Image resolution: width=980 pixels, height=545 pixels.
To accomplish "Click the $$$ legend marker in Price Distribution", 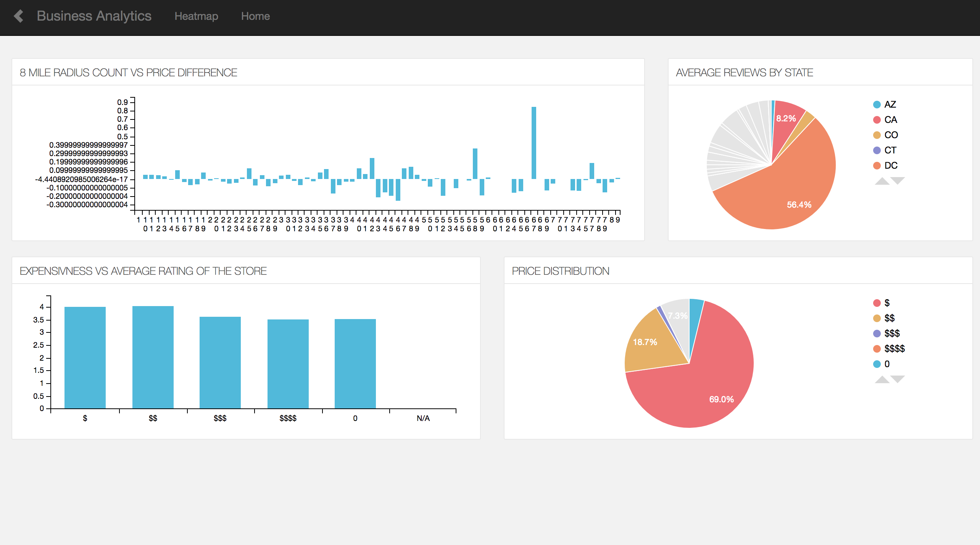I will [877, 334].
